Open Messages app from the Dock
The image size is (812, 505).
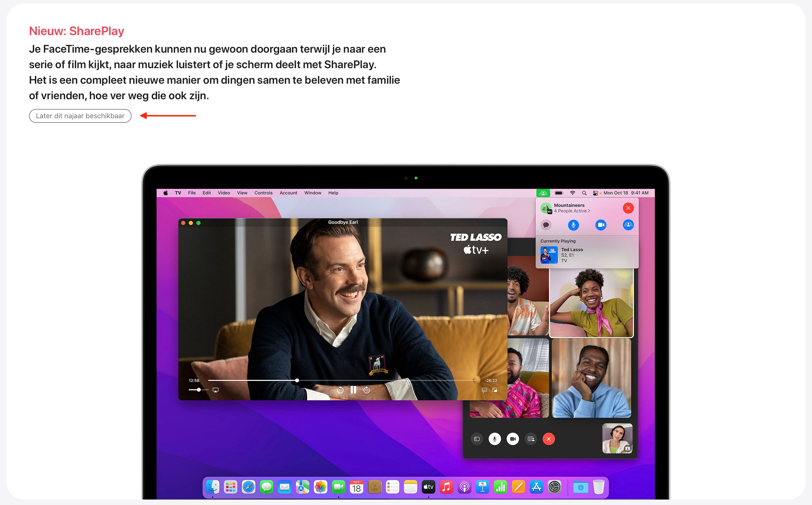267,487
